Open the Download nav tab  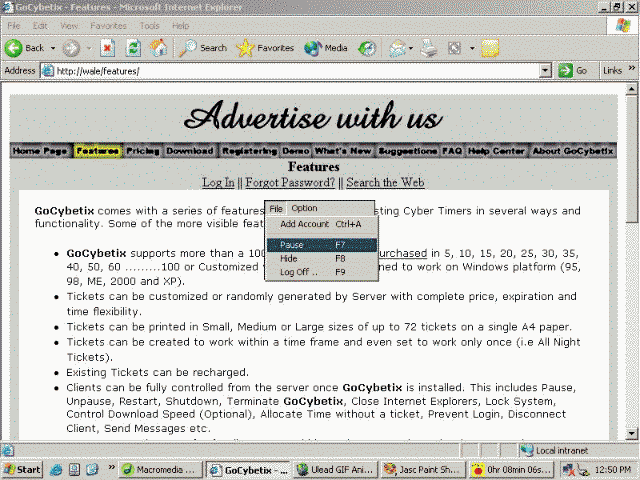coord(190,151)
